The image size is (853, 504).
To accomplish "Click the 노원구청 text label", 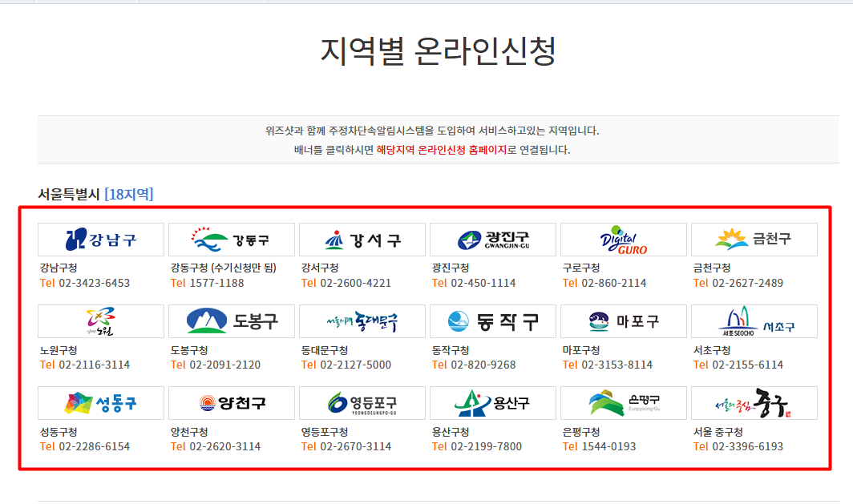I will [59, 350].
